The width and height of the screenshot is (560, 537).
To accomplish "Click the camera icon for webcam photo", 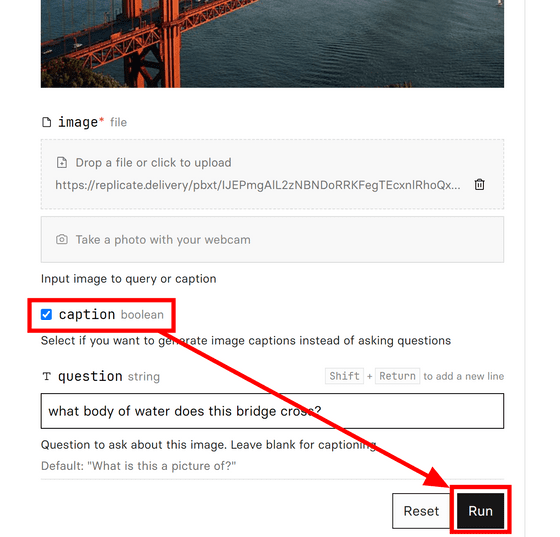I will [62, 239].
